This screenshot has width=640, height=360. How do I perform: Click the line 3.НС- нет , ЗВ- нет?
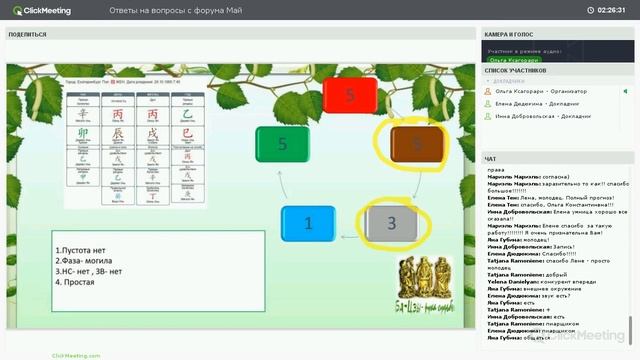coord(89,271)
